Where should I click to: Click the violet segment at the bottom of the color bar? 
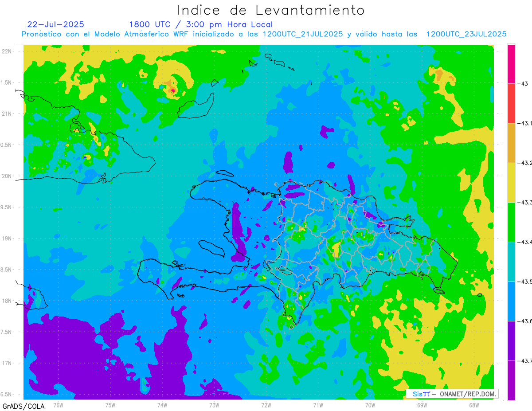point(511,380)
